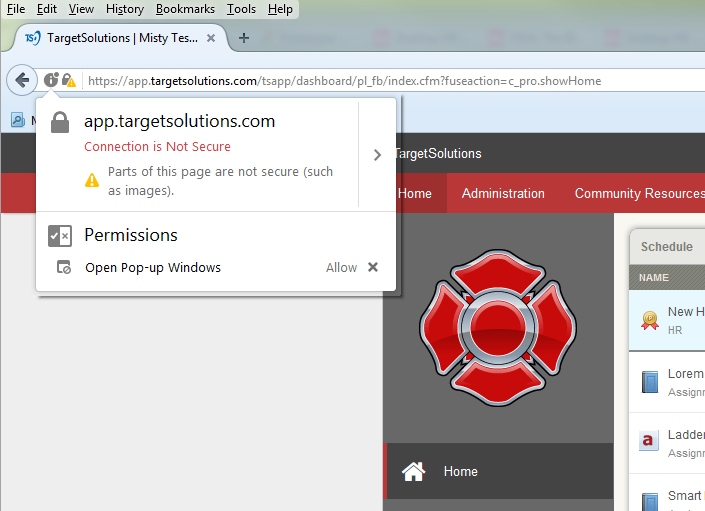Click 'Open Pop-up Windows' permission label

[153, 267]
